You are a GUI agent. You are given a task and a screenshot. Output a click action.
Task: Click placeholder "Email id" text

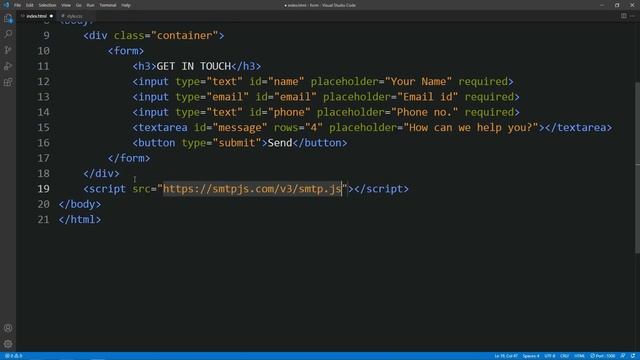tap(428, 97)
